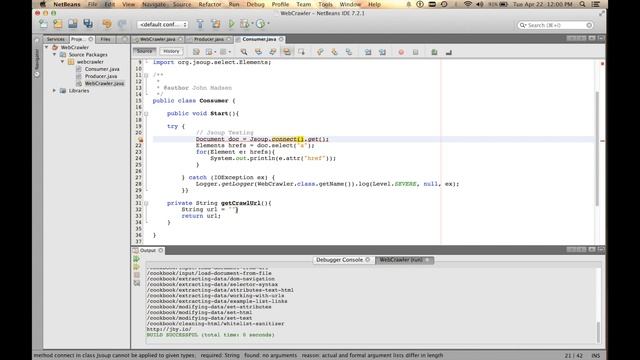Viewport: 640px width, 360px height.
Task: Click the Next Bookmark icon
Action: [335, 52]
